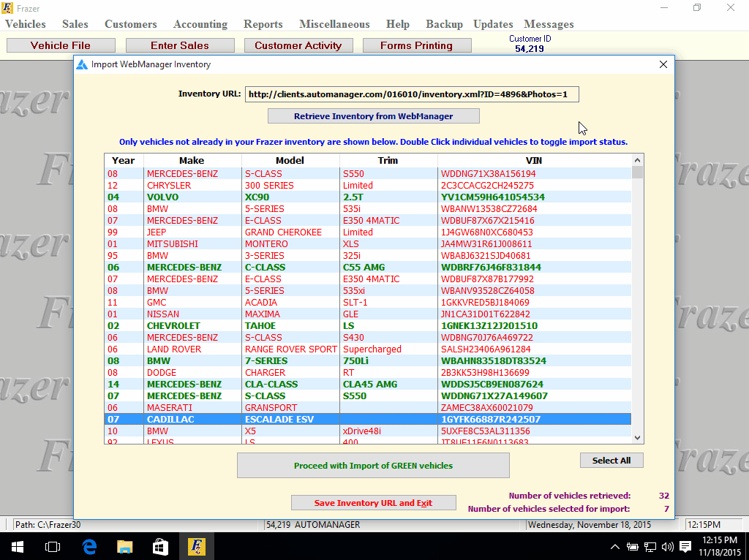Open Windows Start menu
The image size is (749, 560).
coord(16,546)
